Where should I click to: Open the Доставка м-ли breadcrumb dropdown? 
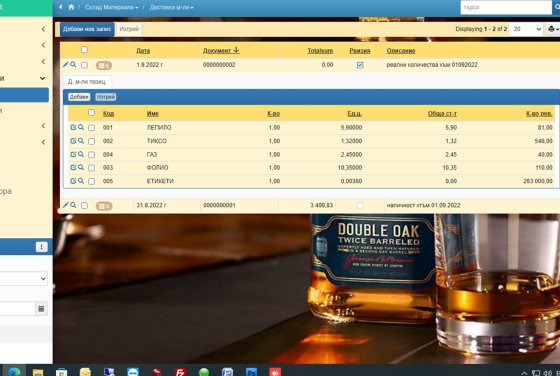pyautogui.click(x=171, y=7)
